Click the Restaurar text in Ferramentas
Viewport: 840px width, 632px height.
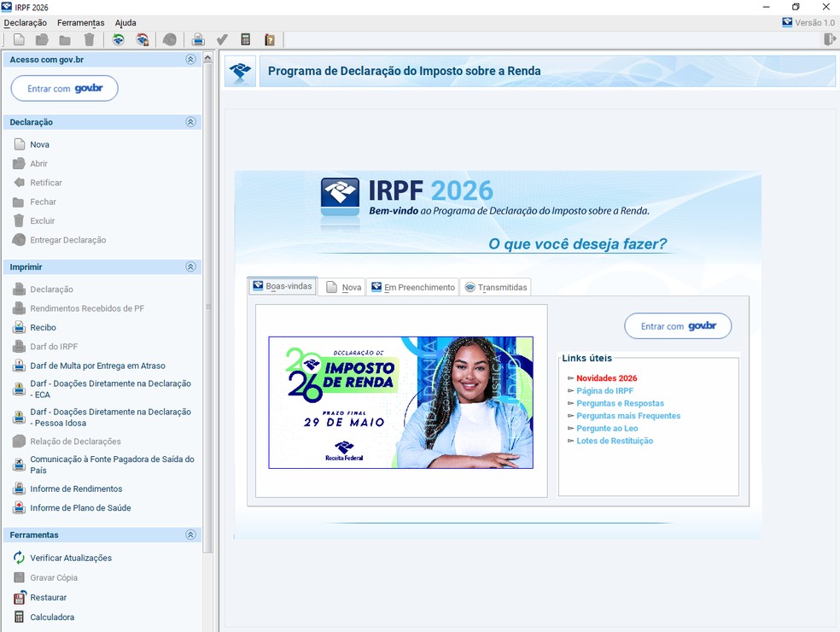[x=48, y=597]
